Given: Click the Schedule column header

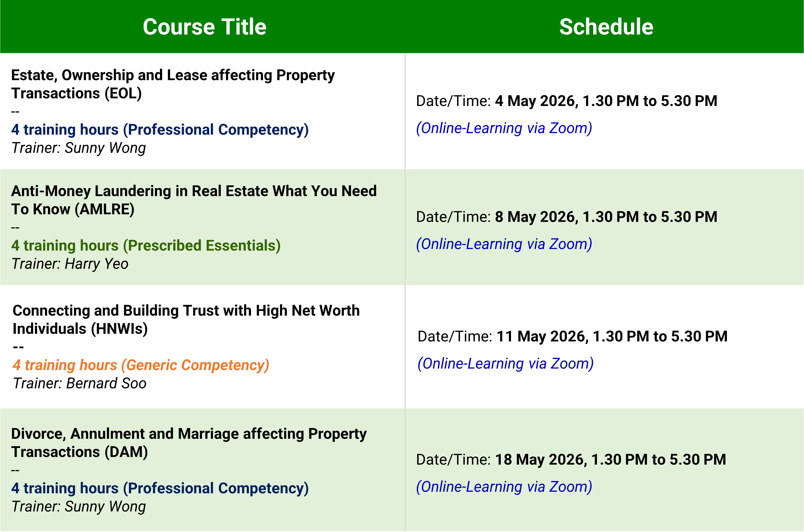Looking at the screenshot, I should [x=606, y=27].
